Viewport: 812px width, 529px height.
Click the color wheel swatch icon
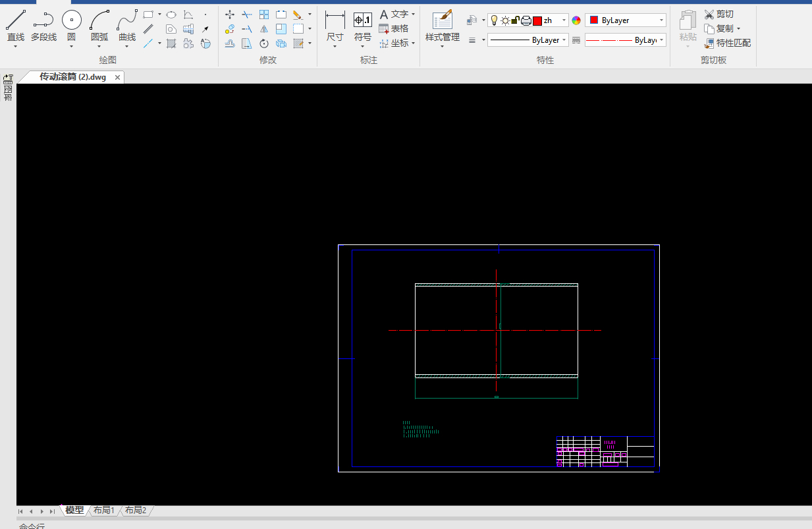576,20
